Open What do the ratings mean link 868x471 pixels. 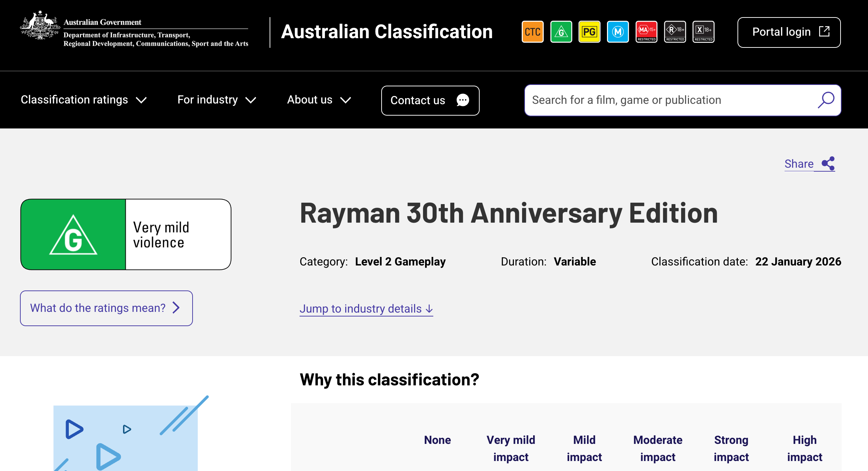click(106, 308)
